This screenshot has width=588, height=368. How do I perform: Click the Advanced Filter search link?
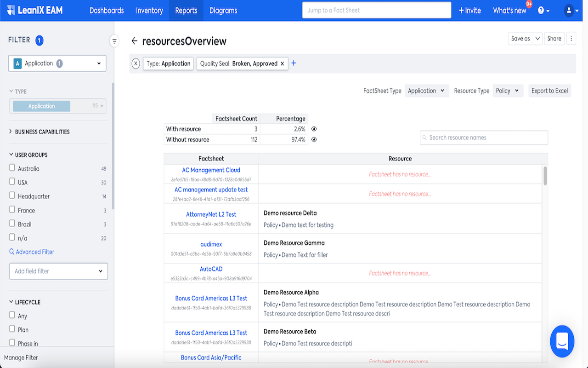pyautogui.click(x=32, y=252)
